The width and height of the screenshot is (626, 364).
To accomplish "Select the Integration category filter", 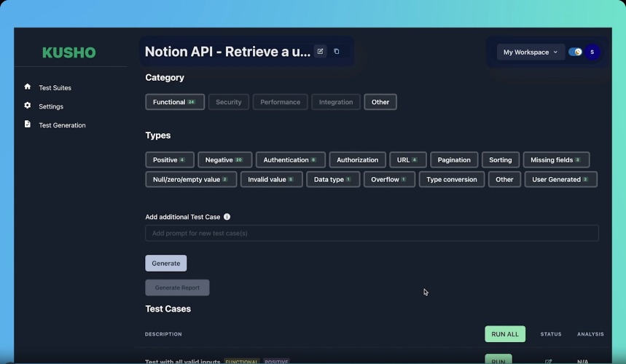I will [336, 102].
